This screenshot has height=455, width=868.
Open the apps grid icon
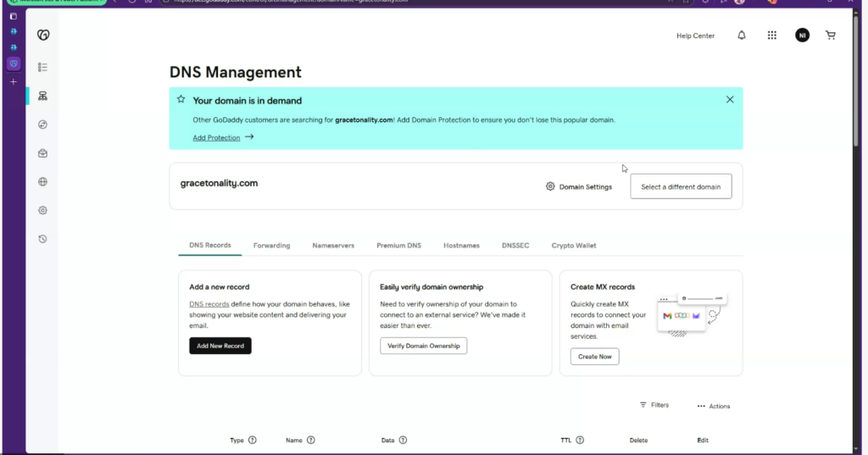click(771, 36)
